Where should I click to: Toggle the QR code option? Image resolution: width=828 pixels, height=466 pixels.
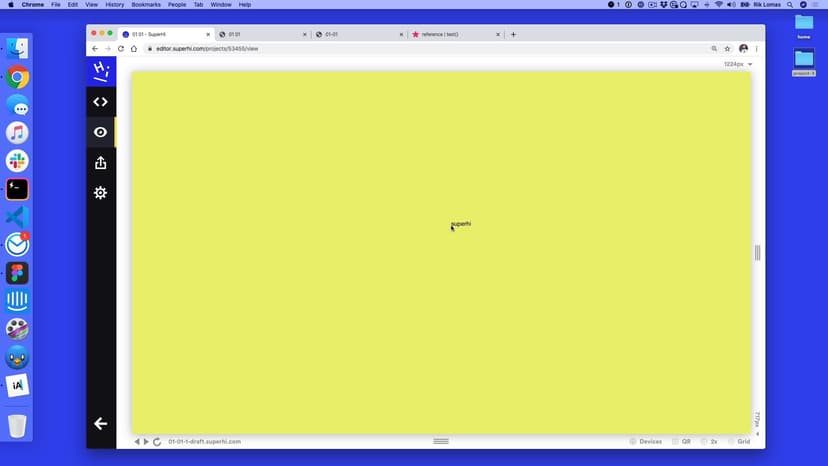pyautogui.click(x=681, y=441)
